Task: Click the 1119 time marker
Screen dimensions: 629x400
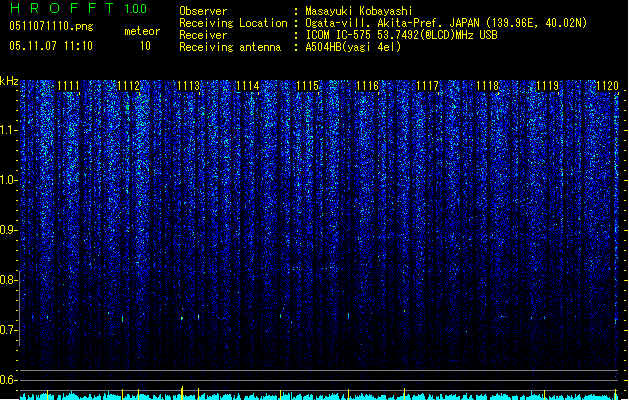Action: coord(548,86)
